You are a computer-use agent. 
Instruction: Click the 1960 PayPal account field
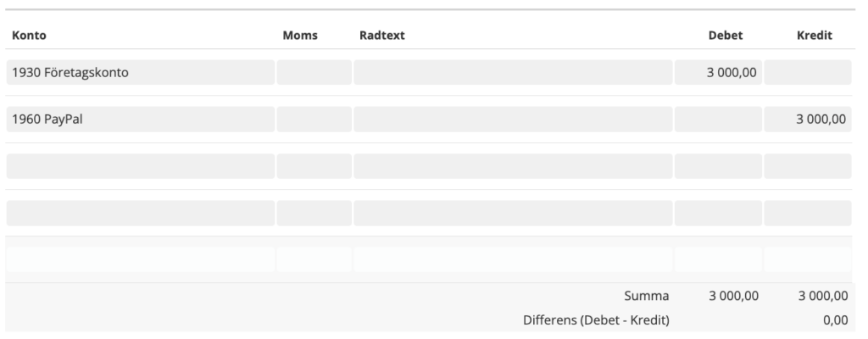tap(140, 119)
